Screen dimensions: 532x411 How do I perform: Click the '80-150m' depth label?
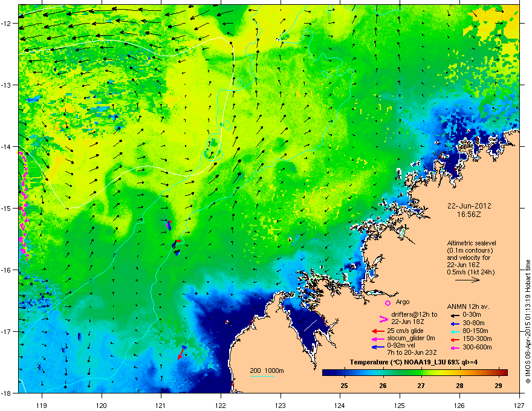[475, 331]
